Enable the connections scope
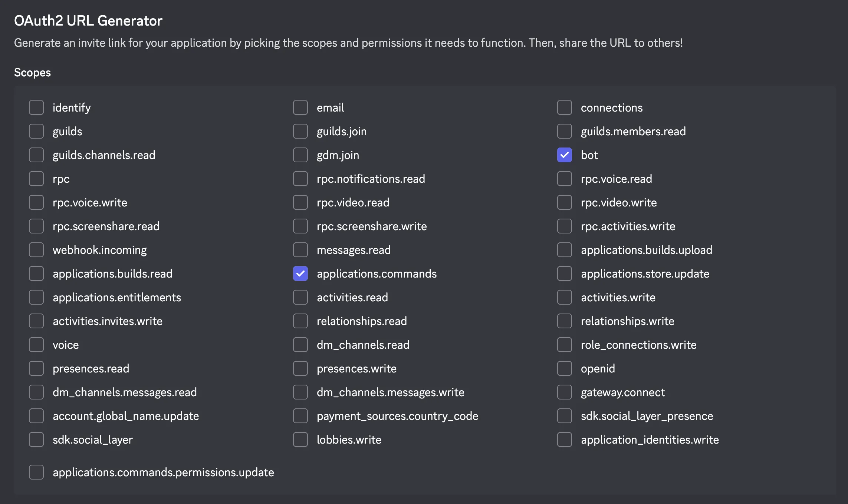The height and width of the screenshot is (504, 848). click(565, 107)
